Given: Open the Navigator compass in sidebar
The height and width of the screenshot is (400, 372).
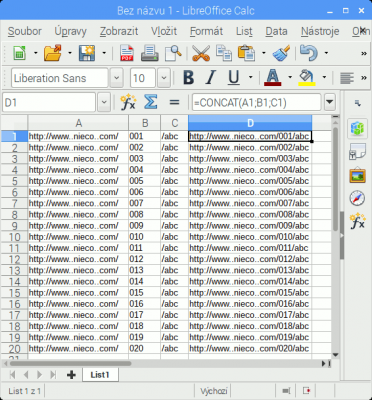Looking at the screenshot, I should click(x=357, y=198).
